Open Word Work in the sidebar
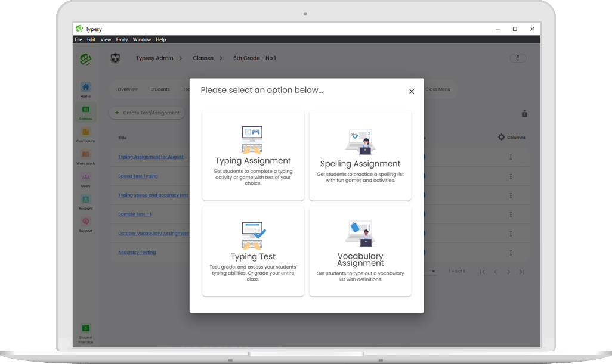This screenshot has height=364, width=612. [85, 157]
